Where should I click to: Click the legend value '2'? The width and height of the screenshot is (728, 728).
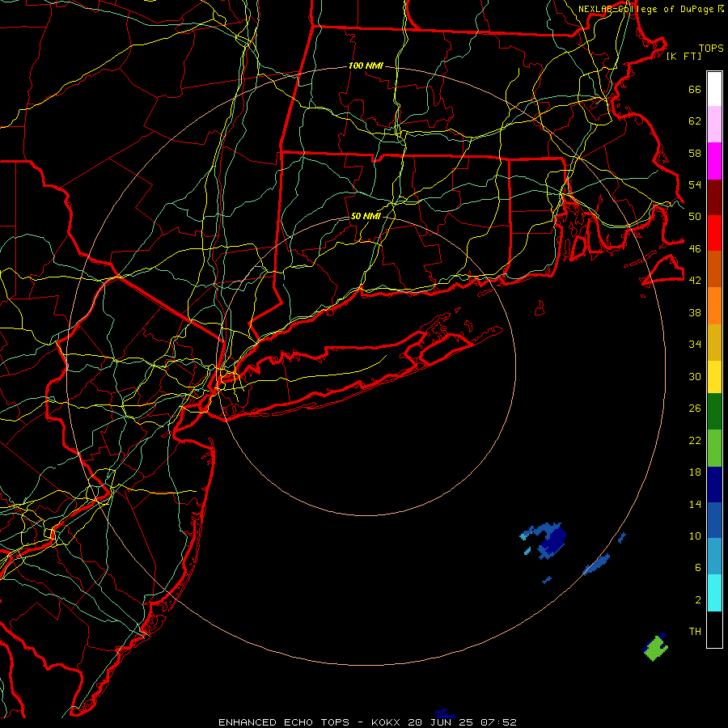[698, 600]
